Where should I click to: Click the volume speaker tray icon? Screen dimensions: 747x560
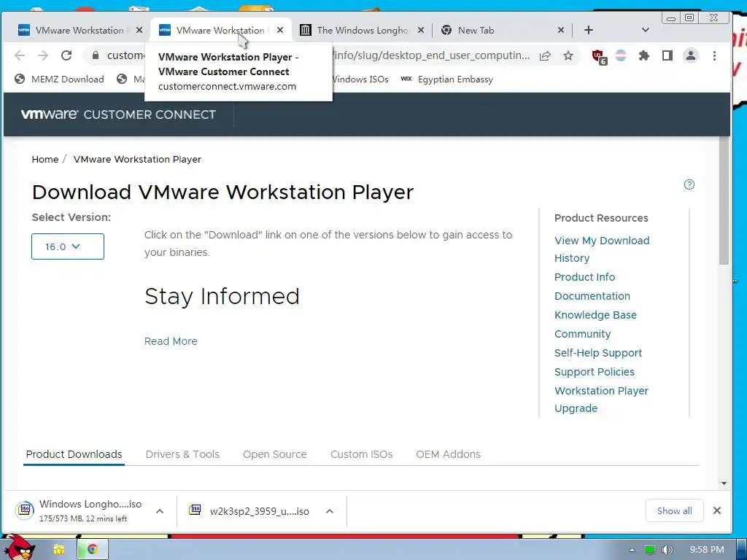[667, 550]
